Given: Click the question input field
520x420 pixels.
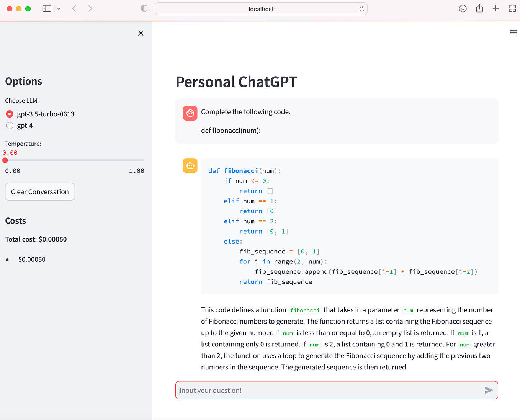Looking at the screenshot, I should (325, 390).
